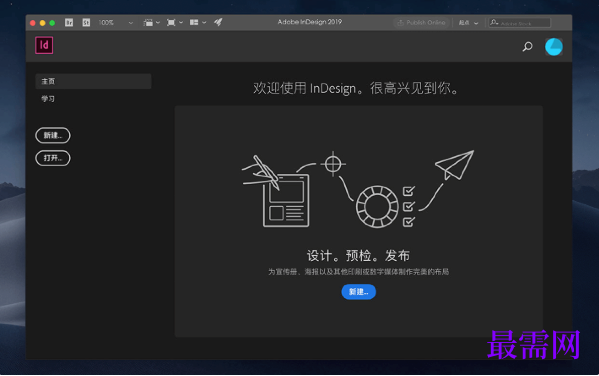Click the Arrange Documents icon
599x376 pixels.
point(194,23)
